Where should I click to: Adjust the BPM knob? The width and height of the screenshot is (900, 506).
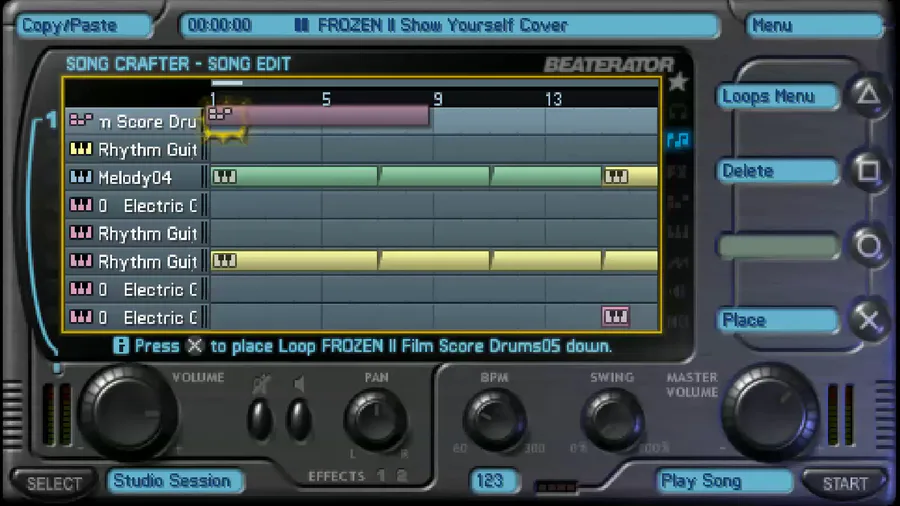[x=494, y=419]
